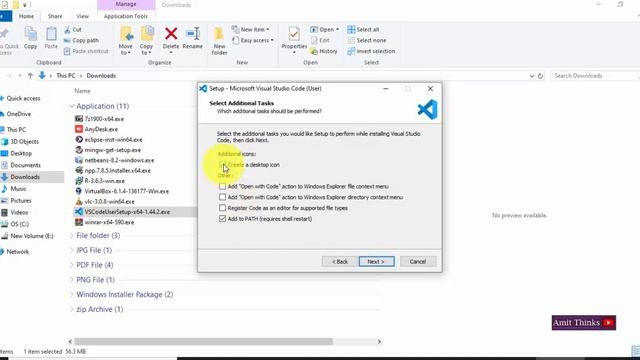Check Create a desktop icon option
Viewport: 640px width, 360px height.
pos(222,165)
